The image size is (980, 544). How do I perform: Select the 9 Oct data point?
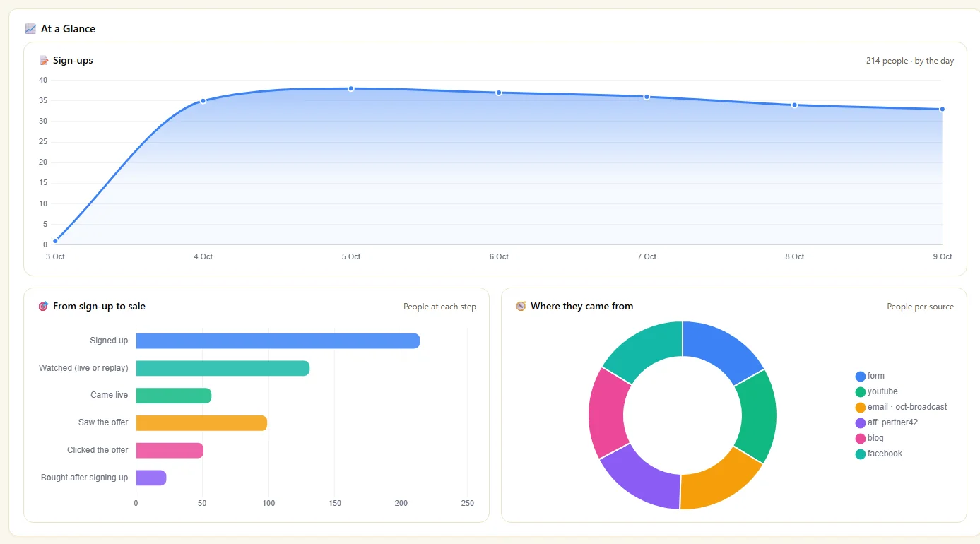pyautogui.click(x=942, y=110)
